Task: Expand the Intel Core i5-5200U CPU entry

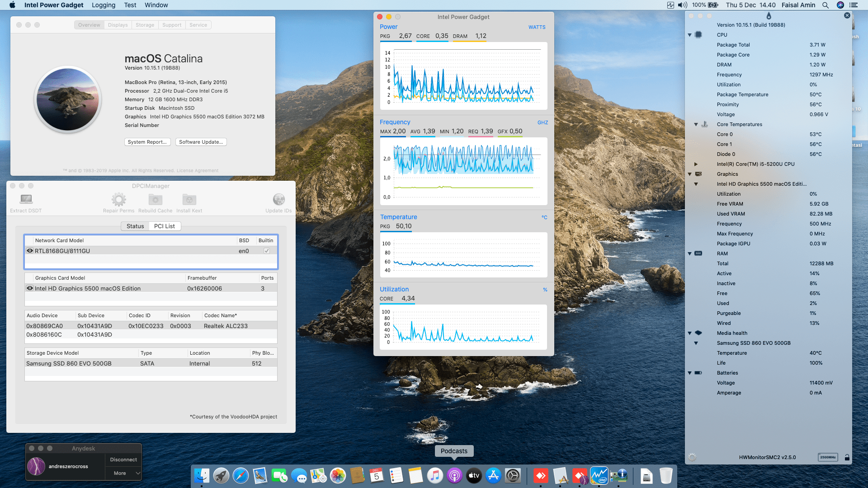Action: (x=695, y=164)
